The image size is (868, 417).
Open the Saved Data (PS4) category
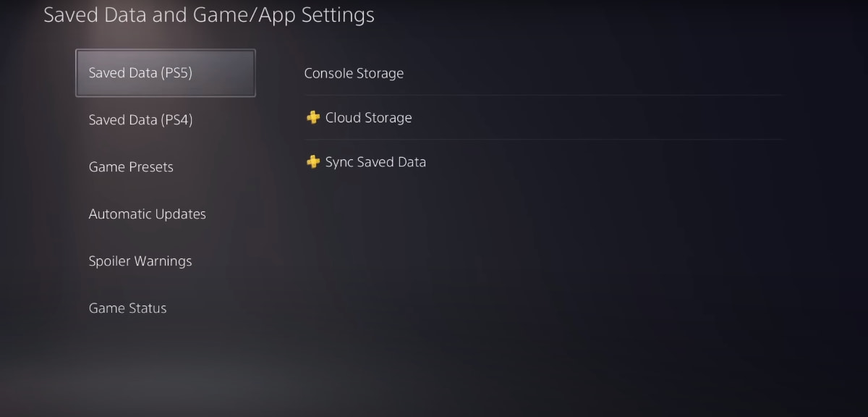coord(166,120)
